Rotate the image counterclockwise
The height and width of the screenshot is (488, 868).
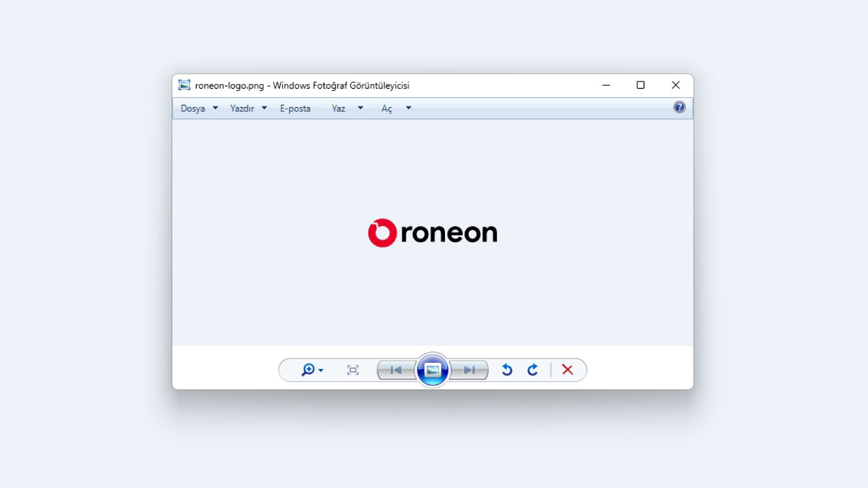point(507,370)
